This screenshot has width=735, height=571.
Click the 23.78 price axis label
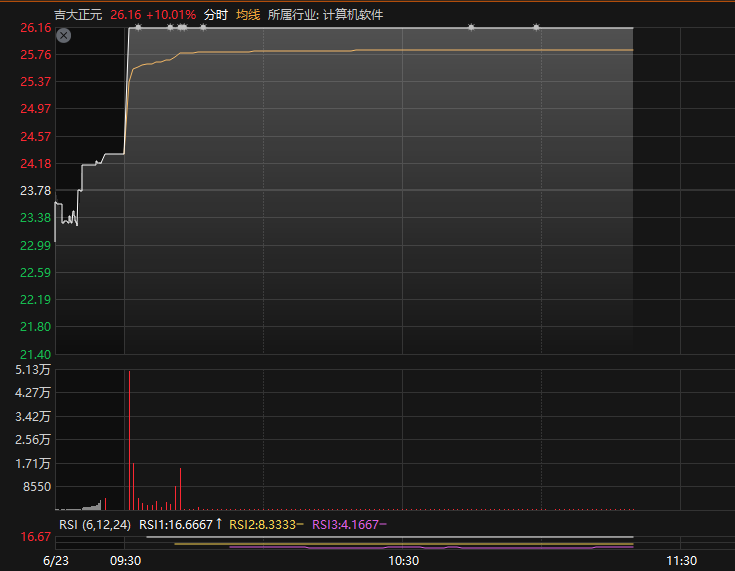[36, 191]
